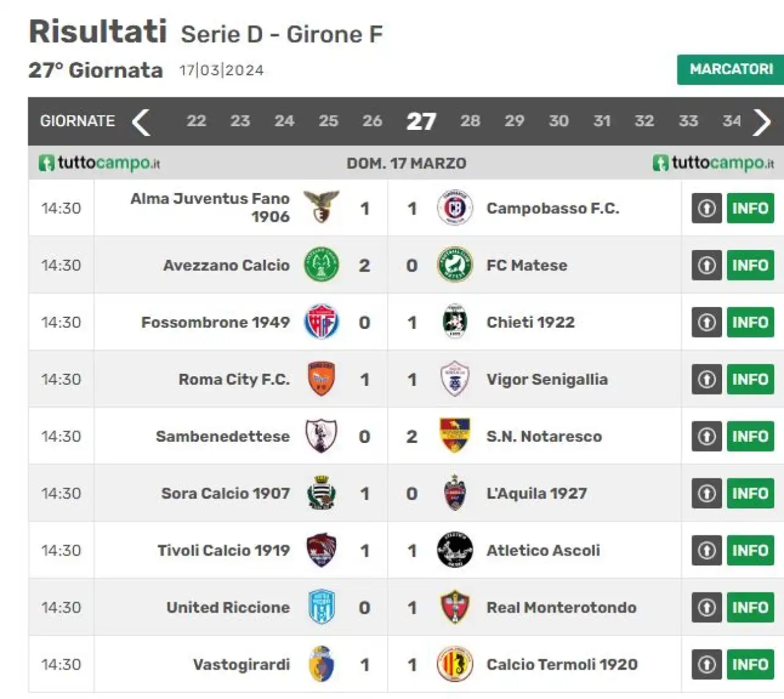Click INFO for Avezzano Calcio vs FC Matese
Image resolution: width=784 pixels, height=699 pixels.
pyautogui.click(x=750, y=265)
